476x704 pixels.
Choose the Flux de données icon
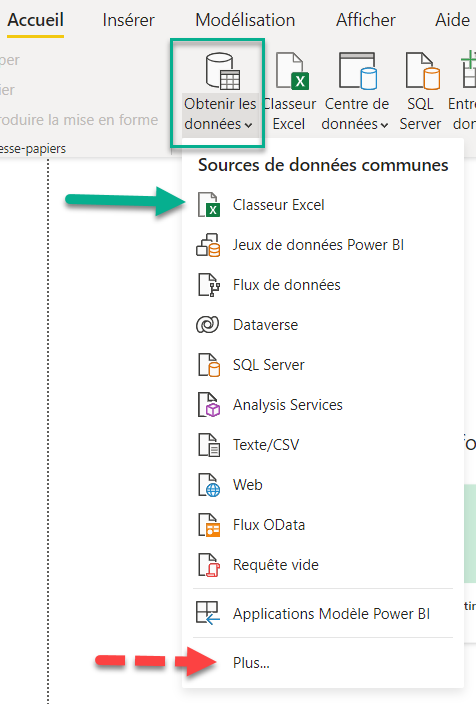[209, 285]
